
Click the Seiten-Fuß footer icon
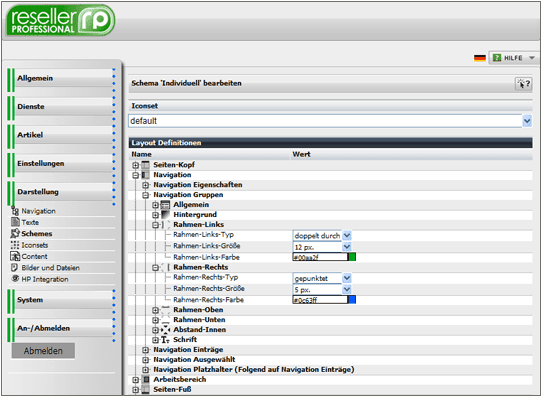[x=146, y=389]
